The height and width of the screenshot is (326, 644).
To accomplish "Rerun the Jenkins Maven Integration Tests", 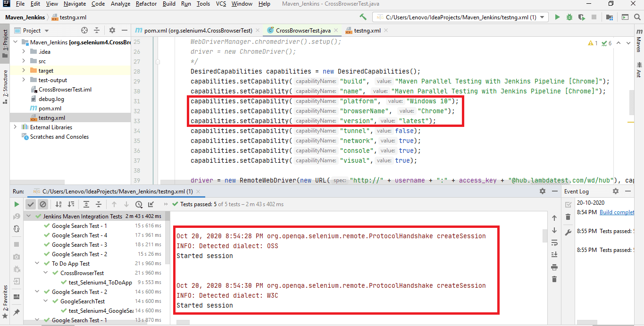I will pyautogui.click(x=17, y=204).
